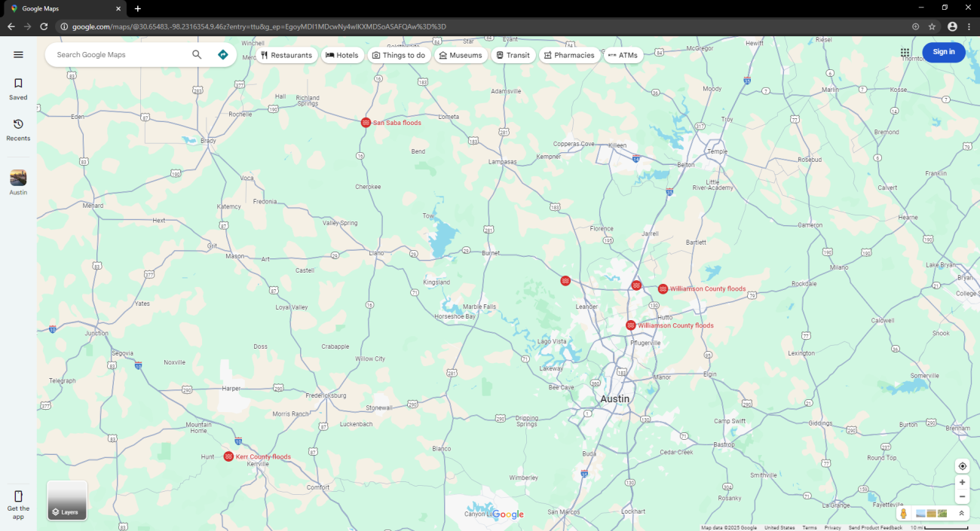Choose the Museums category chip
The image size is (980, 531).
point(461,55)
